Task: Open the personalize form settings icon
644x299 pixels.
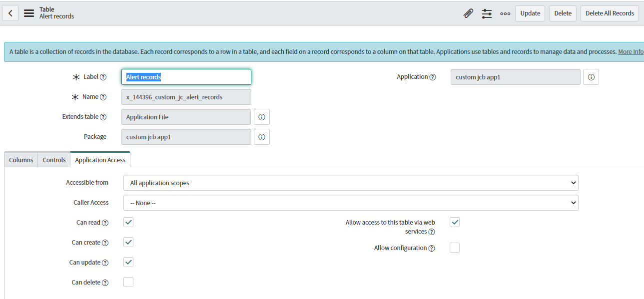Action: [487, 13]
